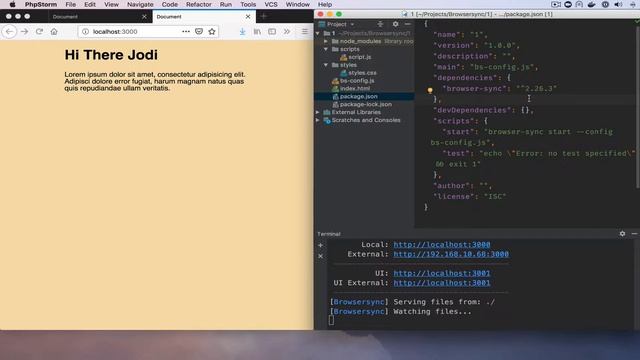Show site information for localhost
The height and width of the screenshot is (360, 640).
coord(85,31)
